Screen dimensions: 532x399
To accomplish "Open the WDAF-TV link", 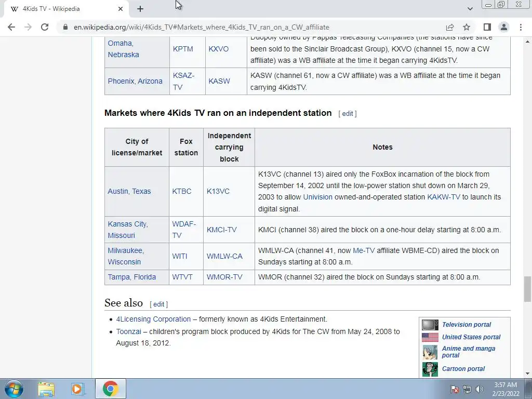I will [x=184, y=230].
